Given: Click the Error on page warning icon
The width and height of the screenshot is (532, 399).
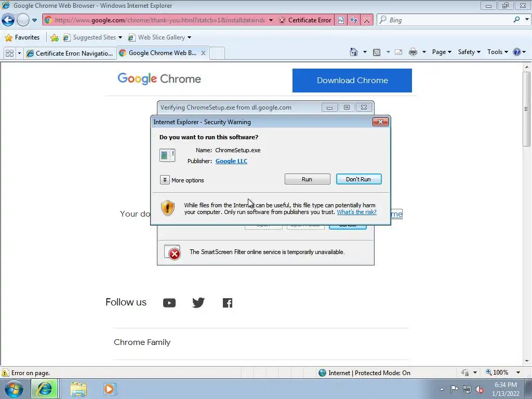Looking at the screenshot, I should [5, 373].
